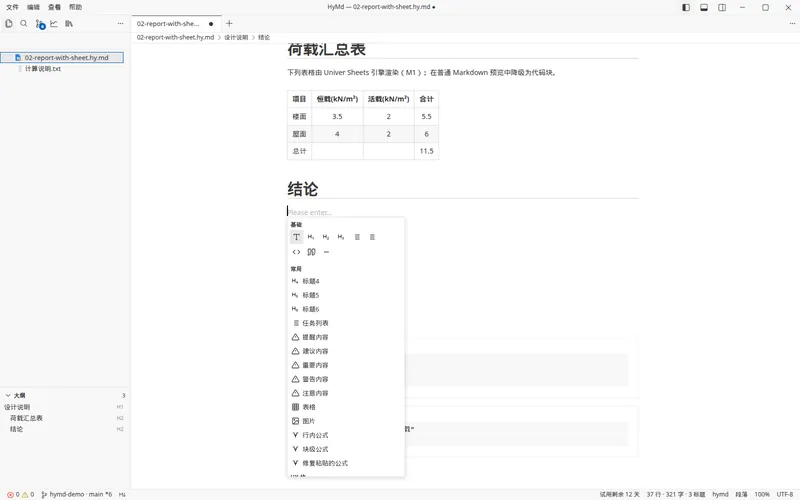Open the library icon in sidebar toolbar
This screenshot has width=800, height=500.
[69, 23]
